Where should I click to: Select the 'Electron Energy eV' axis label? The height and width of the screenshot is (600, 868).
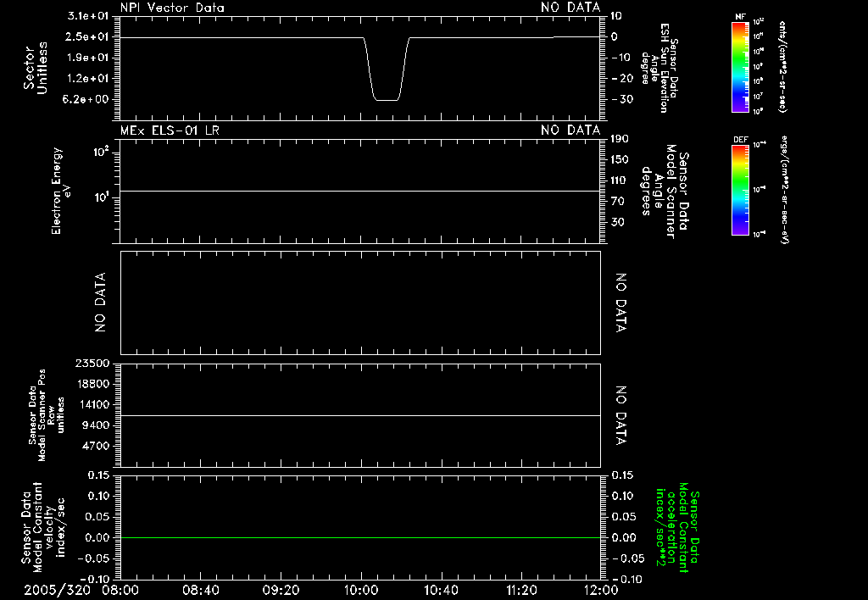click(x=61, y=191)
